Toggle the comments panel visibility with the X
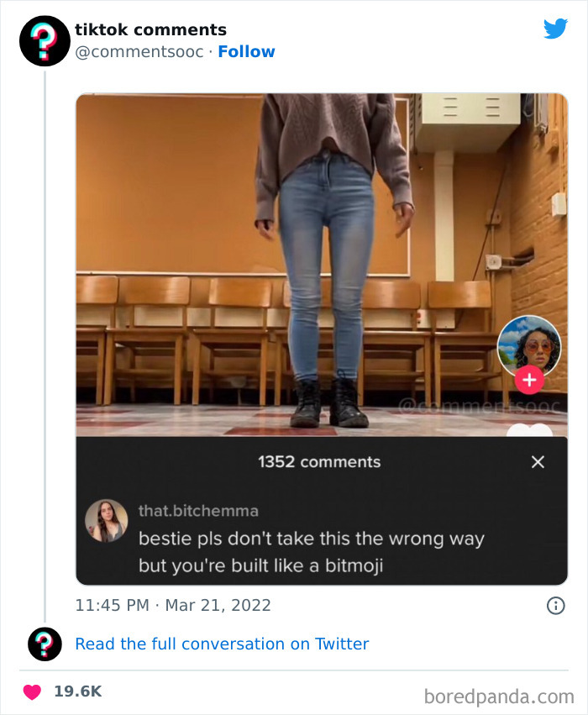 click(537, 461)
